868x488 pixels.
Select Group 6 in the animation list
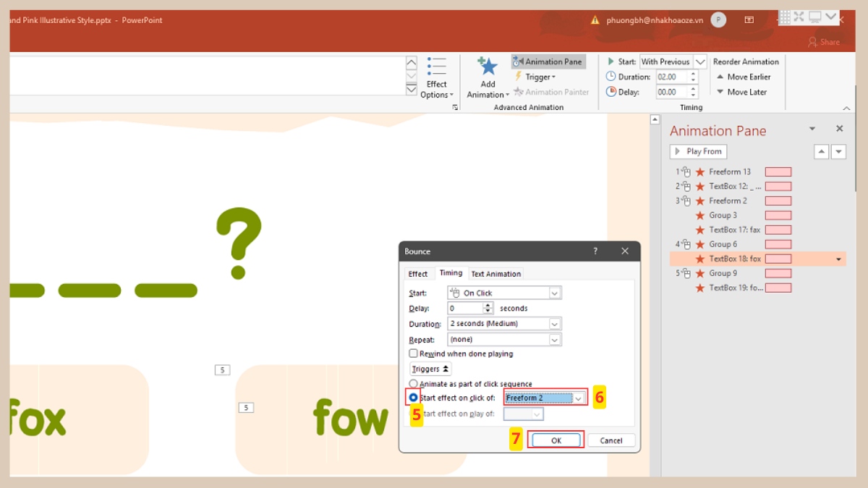pos(723,244)
